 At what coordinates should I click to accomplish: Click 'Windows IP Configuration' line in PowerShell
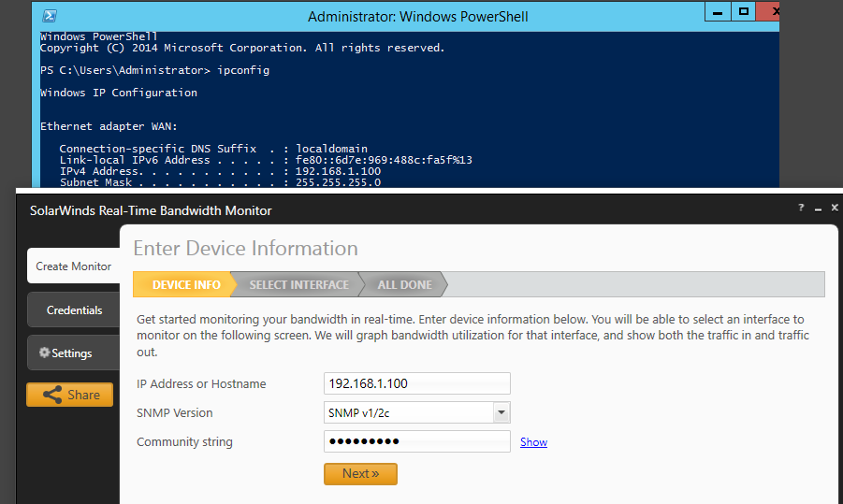coord(119,93)
